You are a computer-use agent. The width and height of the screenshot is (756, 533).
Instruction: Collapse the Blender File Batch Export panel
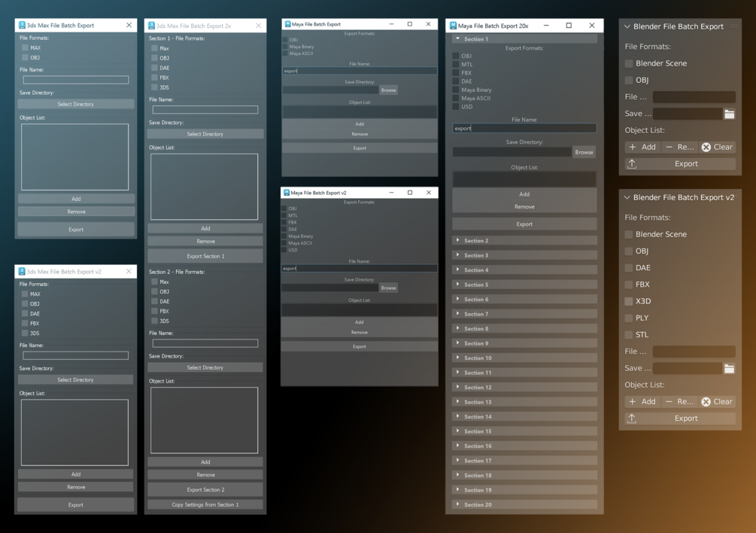pos(627,26)
